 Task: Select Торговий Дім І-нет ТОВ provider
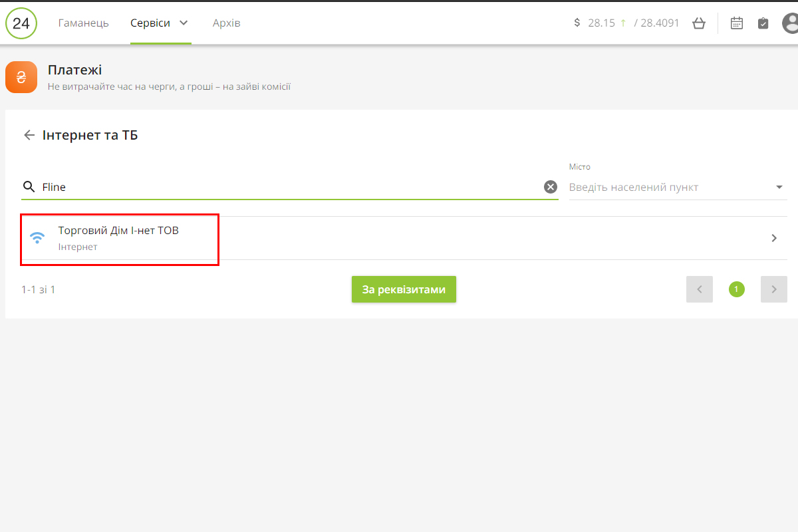[x=118, y=231]
